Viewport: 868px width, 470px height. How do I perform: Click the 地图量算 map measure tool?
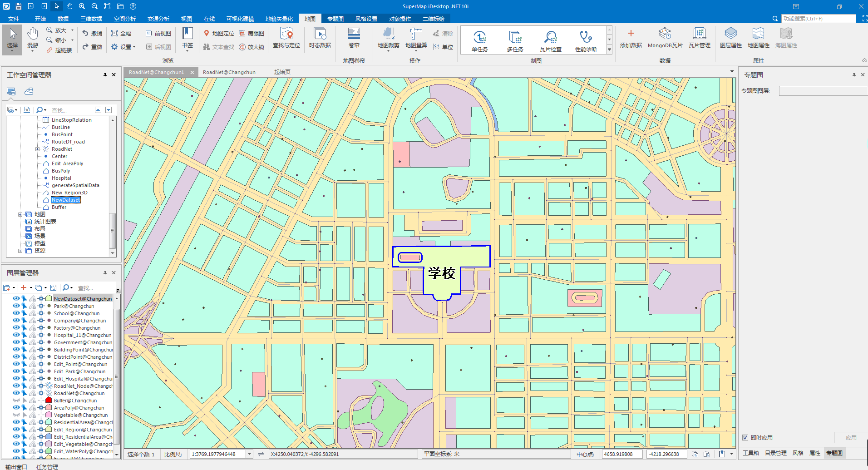pyautogui.click(x=416, y=39)
